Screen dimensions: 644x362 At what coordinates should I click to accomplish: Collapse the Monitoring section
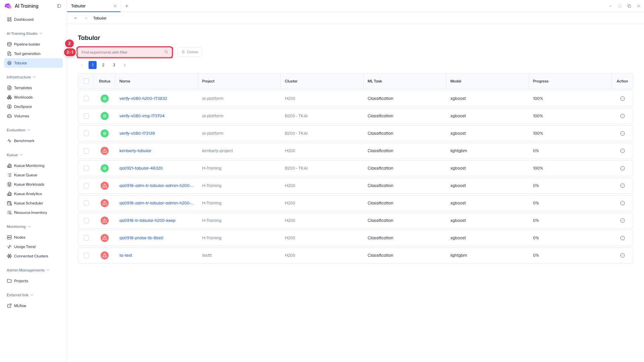pyautogui.click(x=19, y=227)
